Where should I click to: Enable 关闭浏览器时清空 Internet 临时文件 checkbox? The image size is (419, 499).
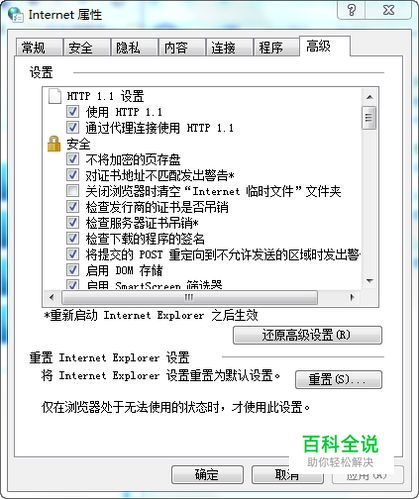pos(72,191)
